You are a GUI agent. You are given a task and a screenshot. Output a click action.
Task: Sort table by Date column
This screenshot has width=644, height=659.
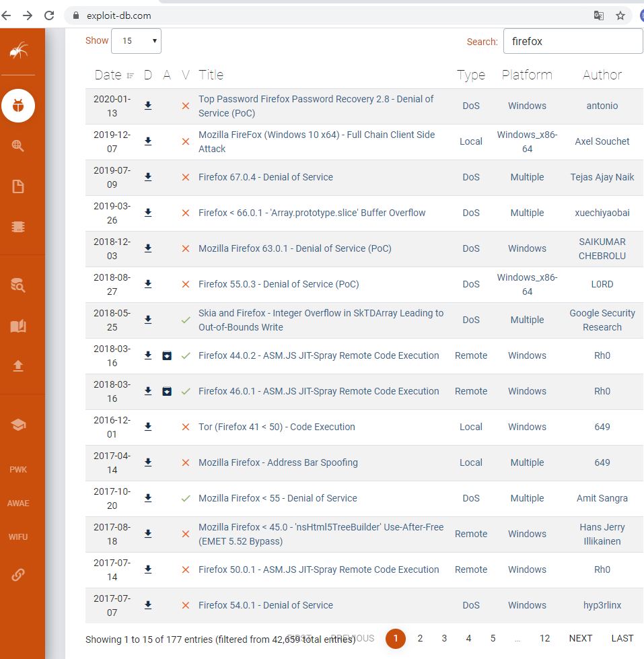click(114, 75)
